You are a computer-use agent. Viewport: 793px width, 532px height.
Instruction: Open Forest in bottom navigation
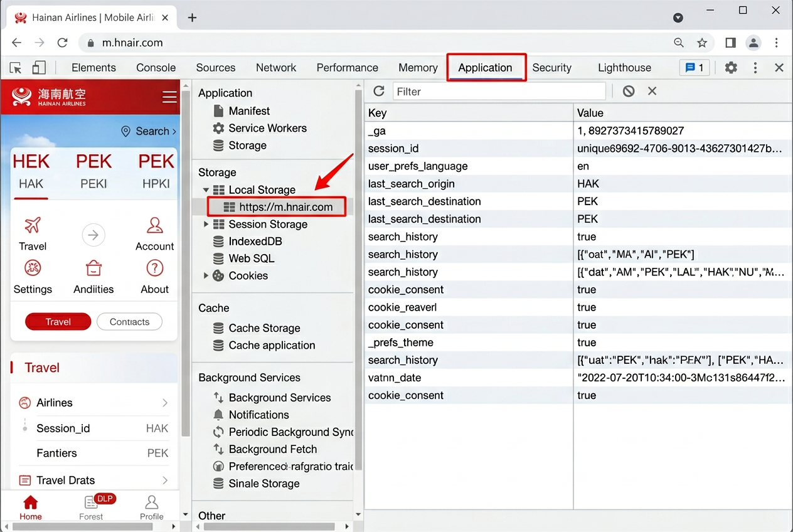[92, 508]
